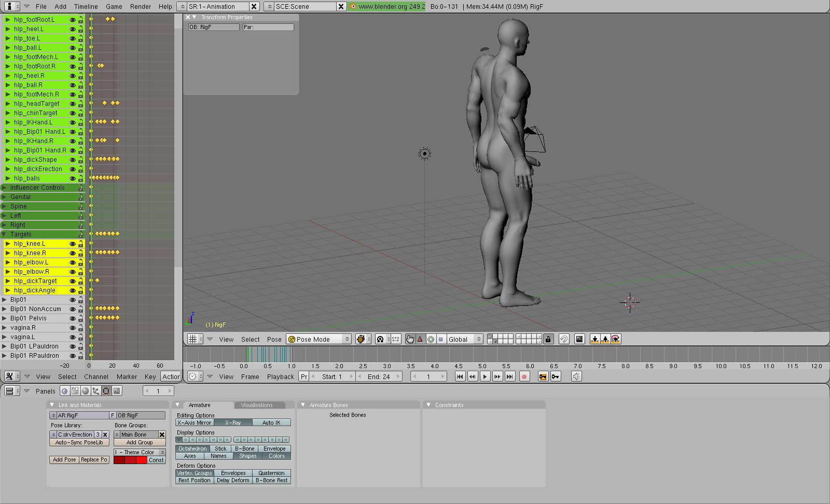Image resolution: width=830 pixels, height=504 pixels.
Task: Click the play button in the timeline
Action: 485,376
